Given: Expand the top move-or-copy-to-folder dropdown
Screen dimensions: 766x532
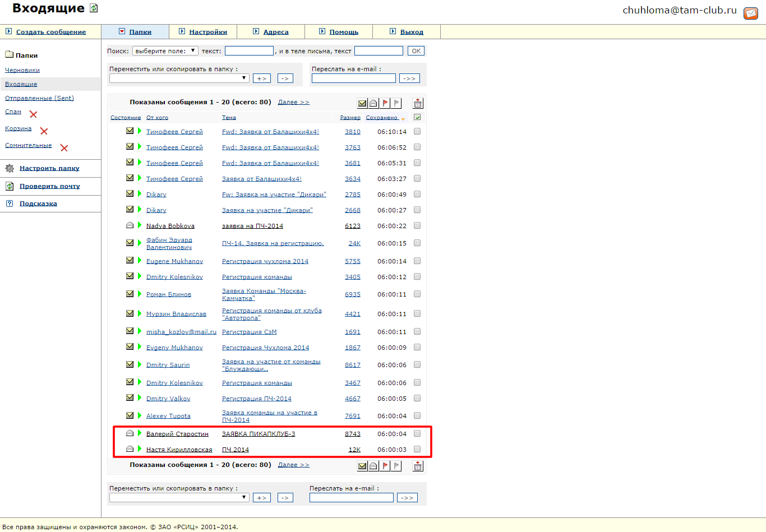Looking at the screenshot, I should pyautogui.click(x=179, y=78).
